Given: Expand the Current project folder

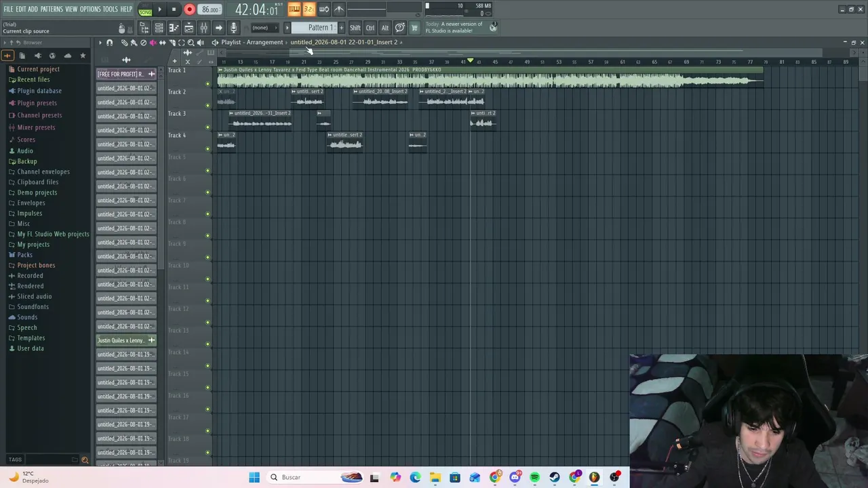Looking at the screenshot, I should pyautogui.click(x=38, y=69).
